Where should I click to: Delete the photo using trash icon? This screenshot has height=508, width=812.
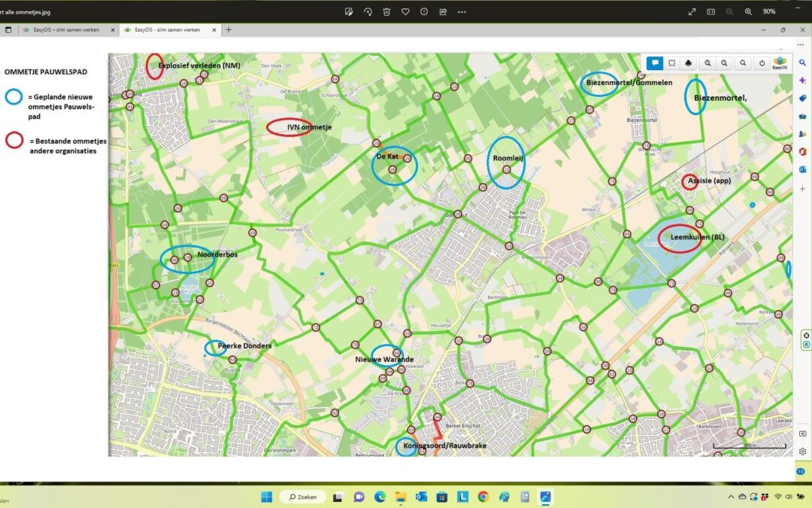[386, 11]
